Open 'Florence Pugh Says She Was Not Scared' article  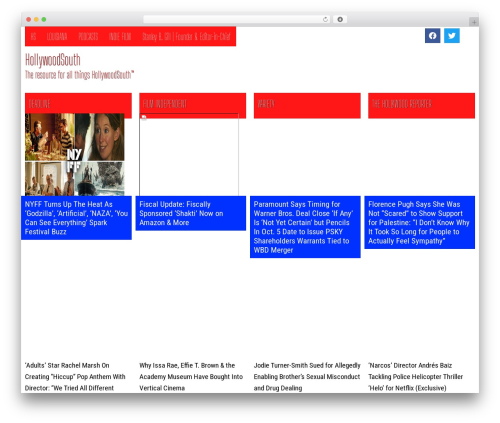point(420,222)
